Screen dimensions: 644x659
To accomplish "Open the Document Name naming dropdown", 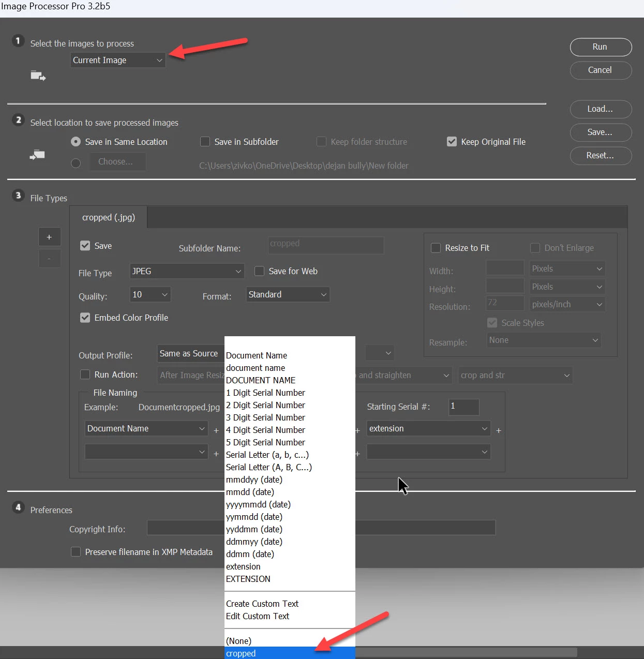I will tap(146, 428).
